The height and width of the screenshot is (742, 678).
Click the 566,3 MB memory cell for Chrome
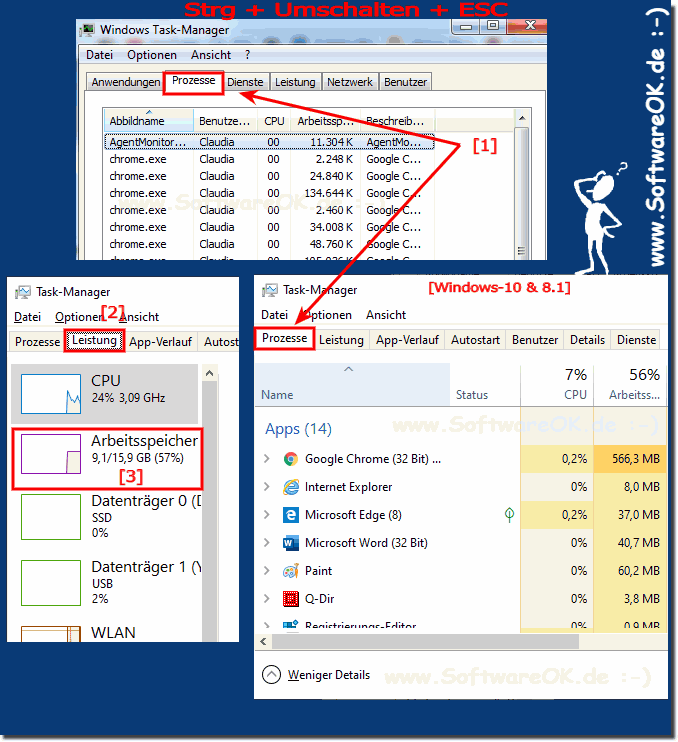(630, 459)
